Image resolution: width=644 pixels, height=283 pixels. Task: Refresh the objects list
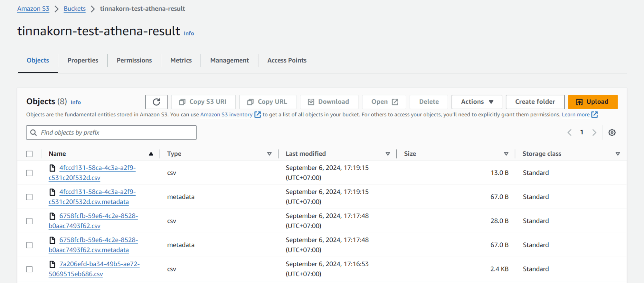pos(156,102)
